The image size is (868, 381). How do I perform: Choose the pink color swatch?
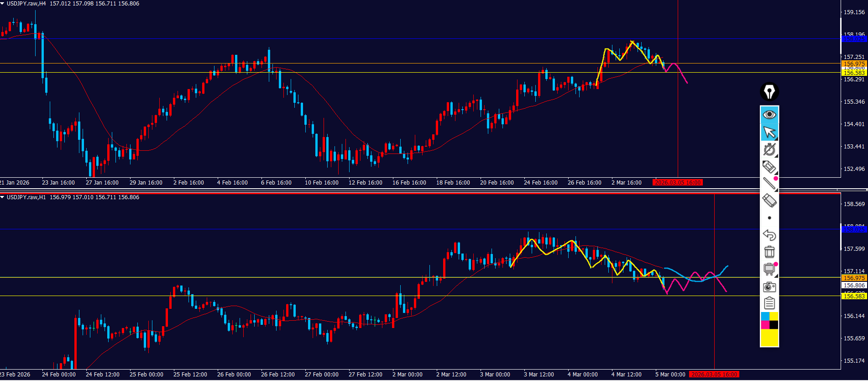[x=765, y=325]
